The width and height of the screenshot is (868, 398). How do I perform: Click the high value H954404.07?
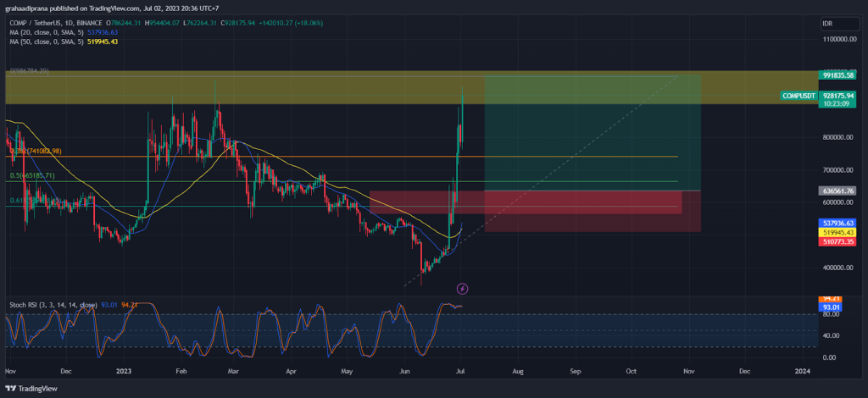click(x=164, y=23)
